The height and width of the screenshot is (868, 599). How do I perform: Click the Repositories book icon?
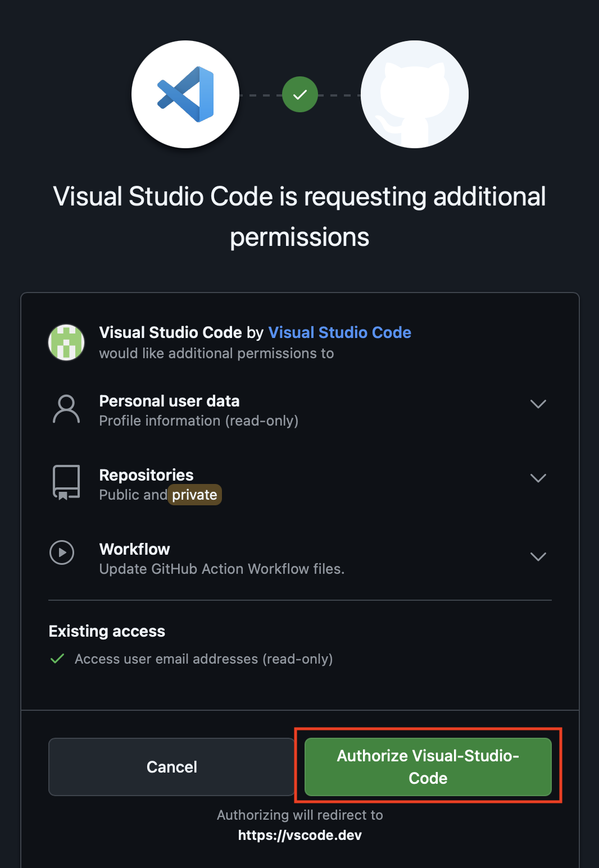tap(65, 483)
